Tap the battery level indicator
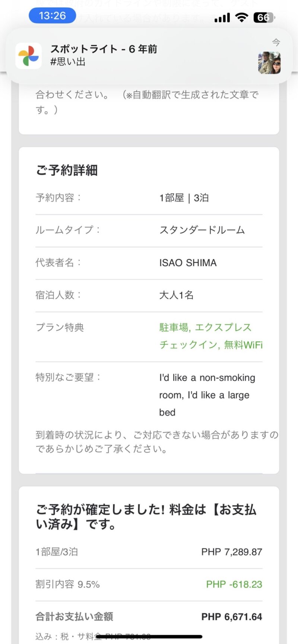The width and height of the screenshot is (298, 644). (x=263, y=17)
